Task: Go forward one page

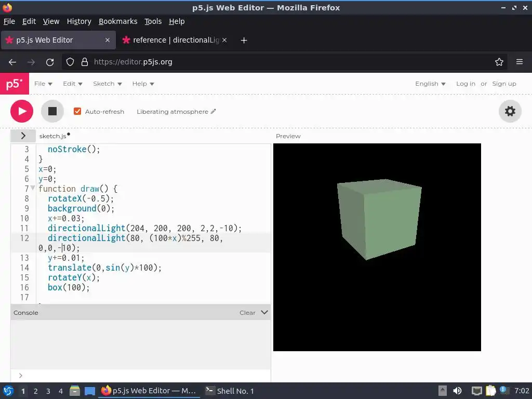Action: (31, 62)
